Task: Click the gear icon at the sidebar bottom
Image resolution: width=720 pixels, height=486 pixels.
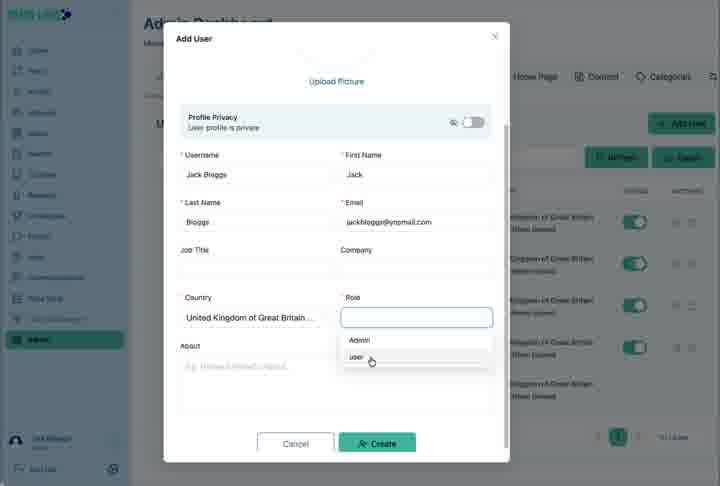Action: (x=113, y=469)
